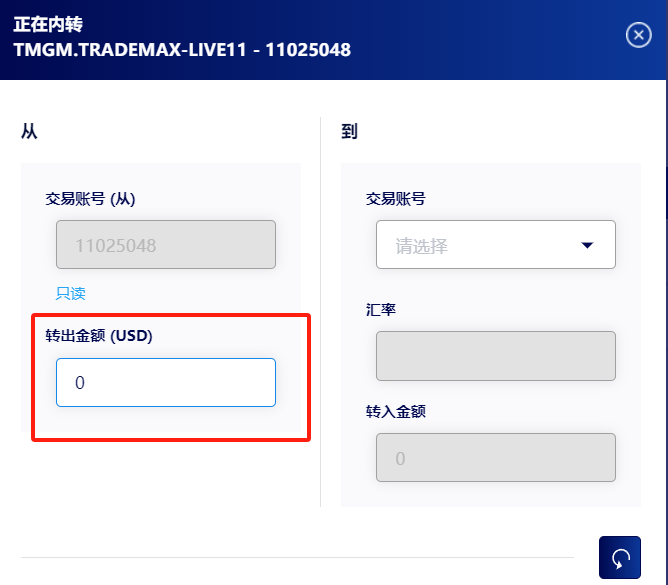Click the 到 section heading

pyautogui.click(x=349, y=131)
